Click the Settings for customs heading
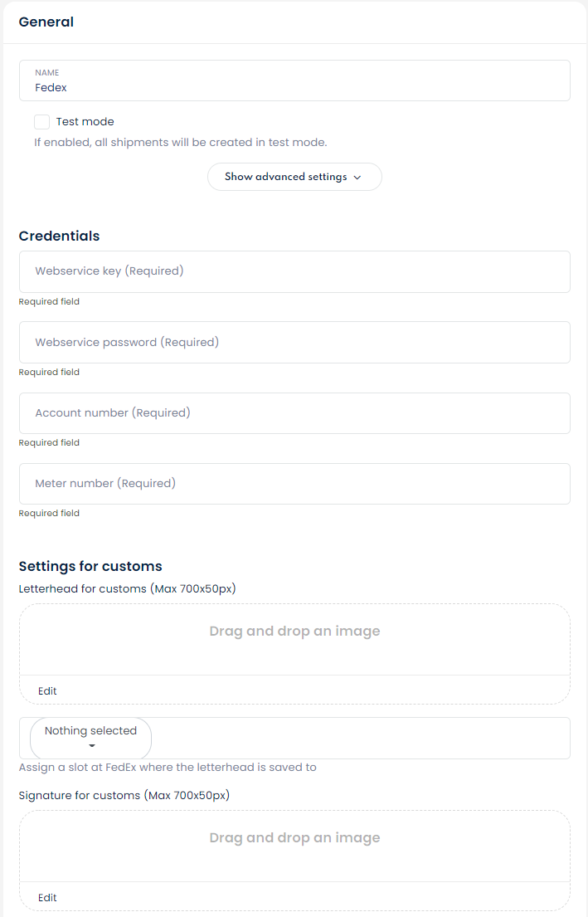Image resolution: width=588 pixels, height=917 pixels. (90, 566)
